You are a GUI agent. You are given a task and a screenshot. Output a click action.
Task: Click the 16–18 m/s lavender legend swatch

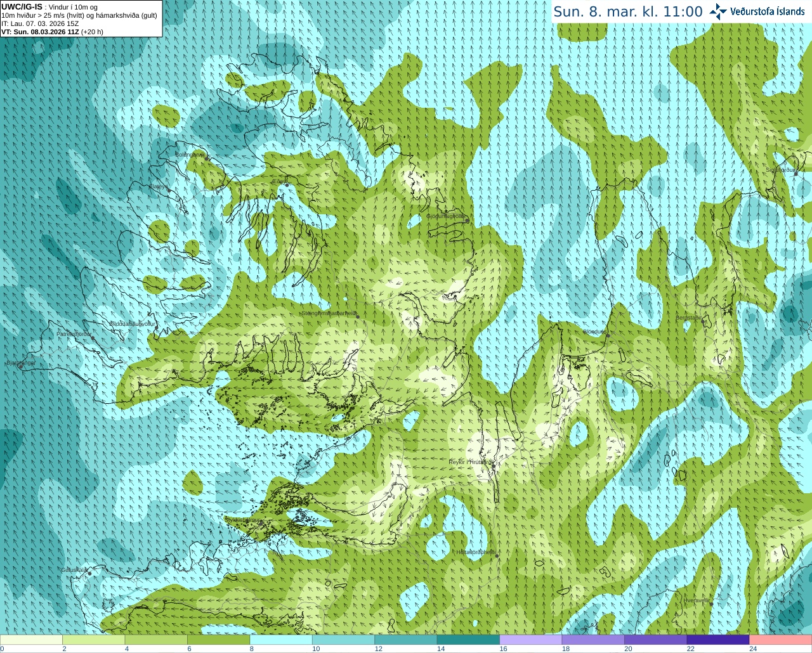[531, 640]
